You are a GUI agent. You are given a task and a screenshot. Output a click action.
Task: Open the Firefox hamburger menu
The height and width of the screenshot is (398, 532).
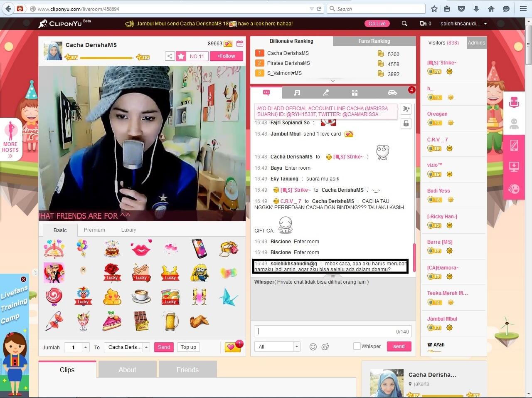click(523, 9)
